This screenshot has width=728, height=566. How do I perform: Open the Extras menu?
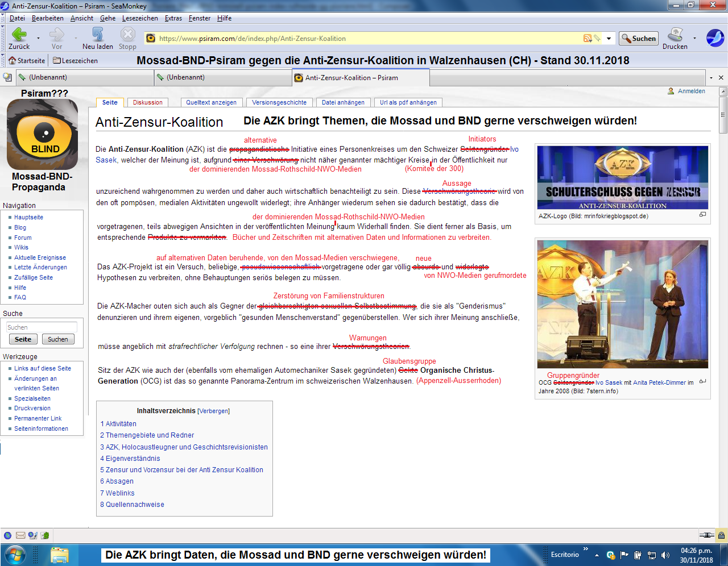[173, 18]
